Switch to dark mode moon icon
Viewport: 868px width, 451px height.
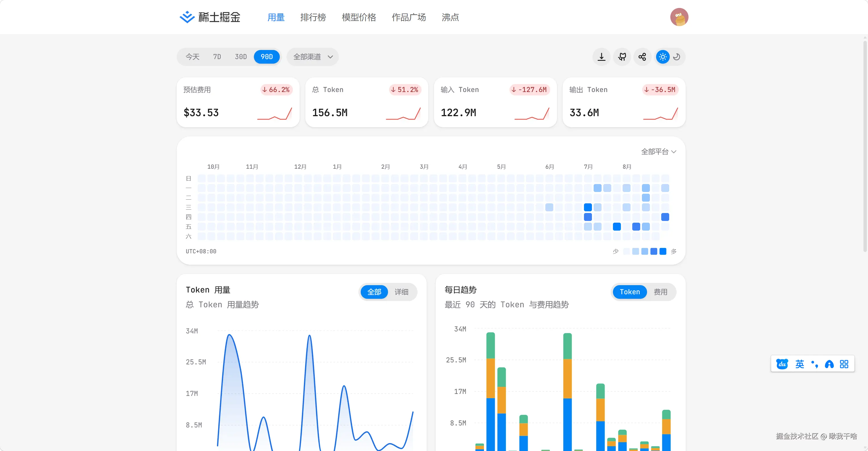pos(676,57)
